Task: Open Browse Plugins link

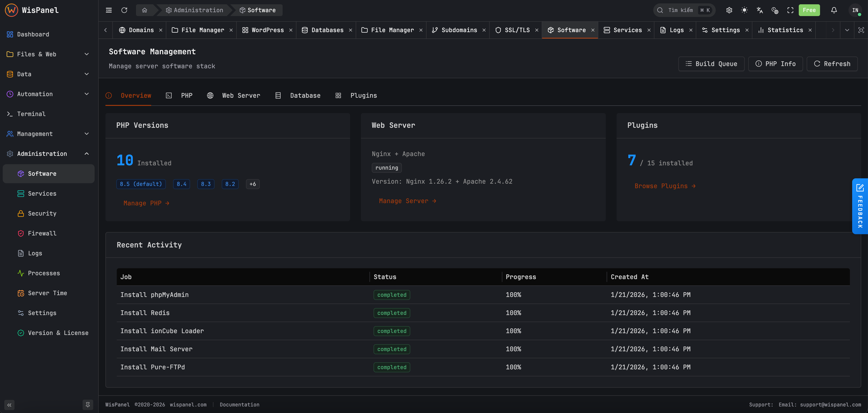Action: tap(665, 186)
